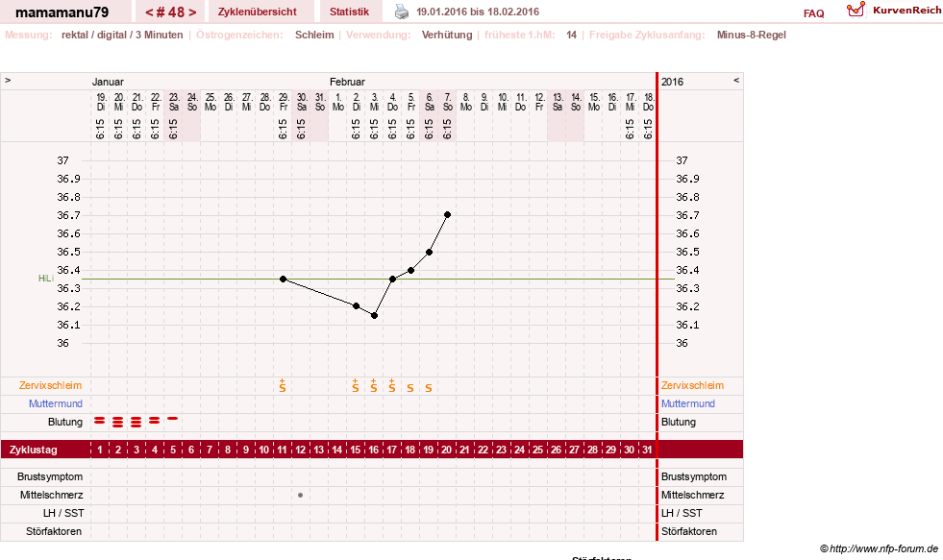Click the left Brustsymptom row label
Viewport: 943px width, 560px height.
[50, 476]
